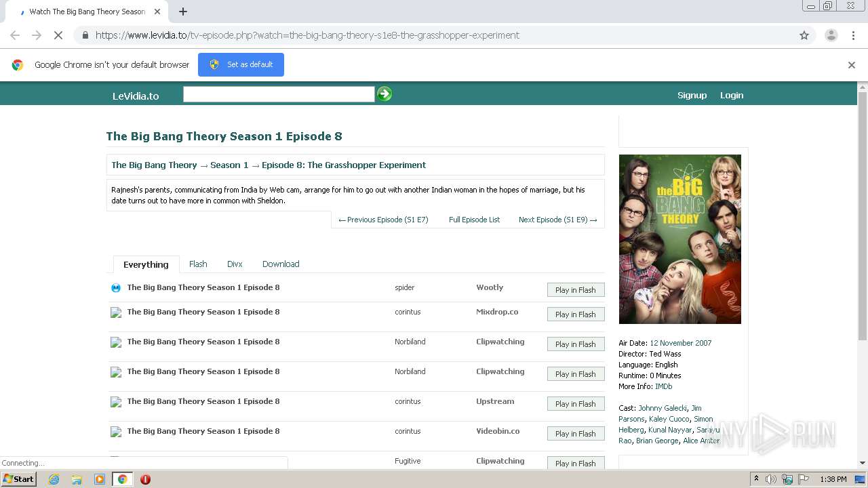Viewport: 868px width, 488px height.
Task: Open the Chrome profile avatar icon
Action: pyautogui.click(x=831, y=35)
